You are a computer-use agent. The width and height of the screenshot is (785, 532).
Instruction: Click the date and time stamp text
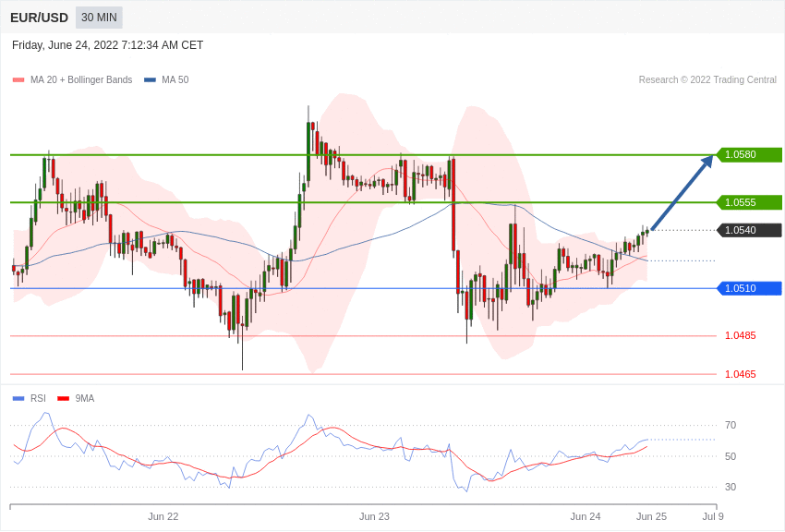[108, 45]
